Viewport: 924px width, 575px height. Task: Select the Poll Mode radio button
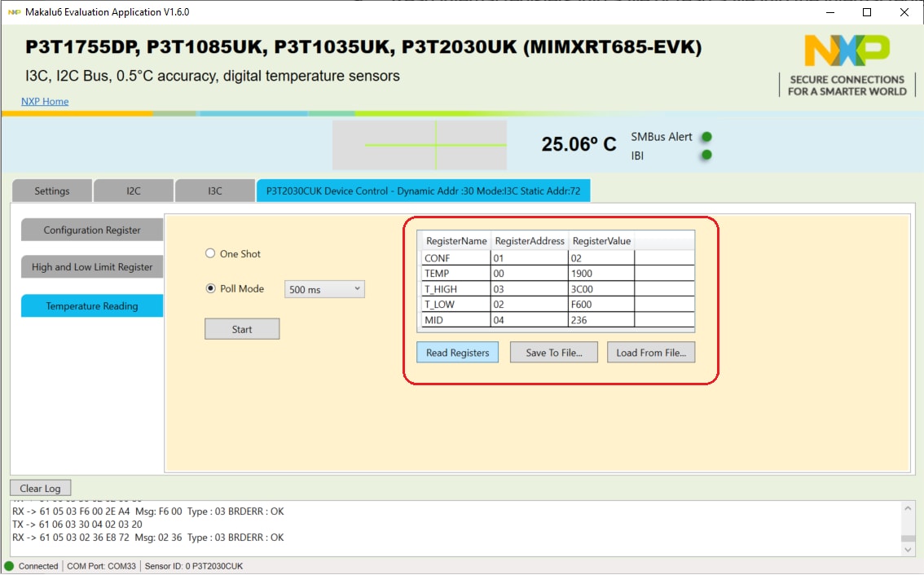coord(210,288)
